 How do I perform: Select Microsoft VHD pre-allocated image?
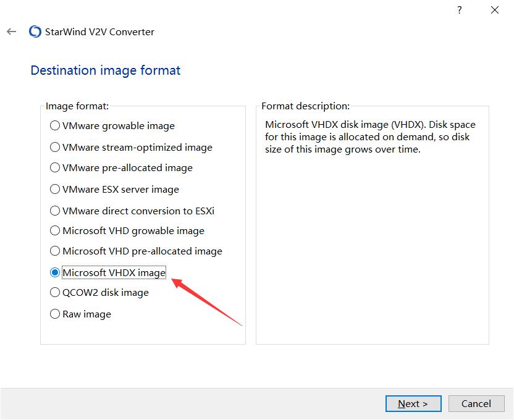(55, 251)
